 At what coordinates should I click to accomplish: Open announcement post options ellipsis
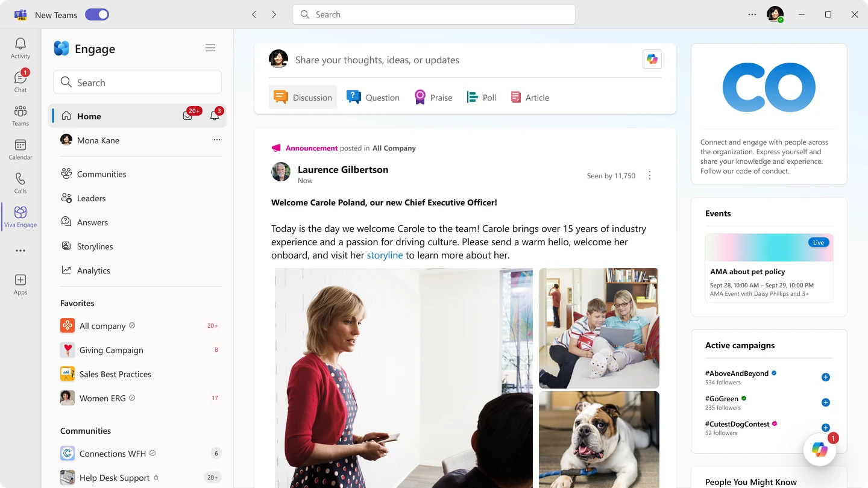tap(650, 175)
